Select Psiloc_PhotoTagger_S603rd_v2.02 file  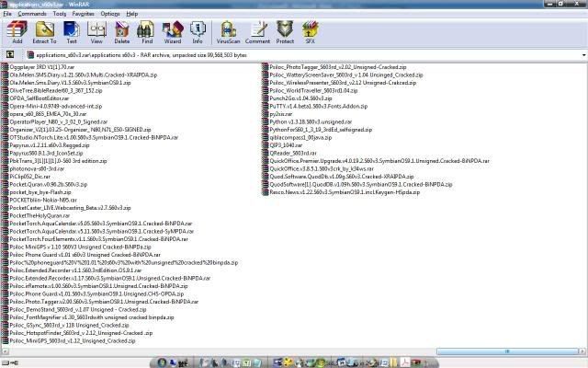334,67
